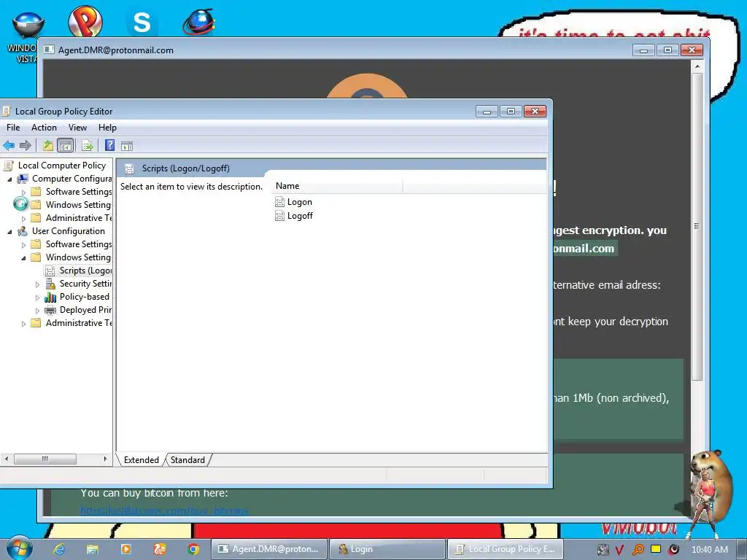Collapse the User Configuration node

[9, 231]
